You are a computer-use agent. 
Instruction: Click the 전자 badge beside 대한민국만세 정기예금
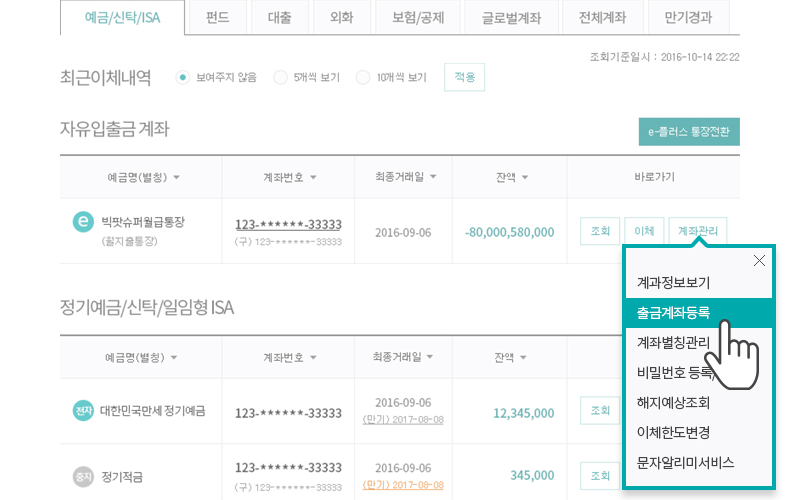[x=83, y=411]
